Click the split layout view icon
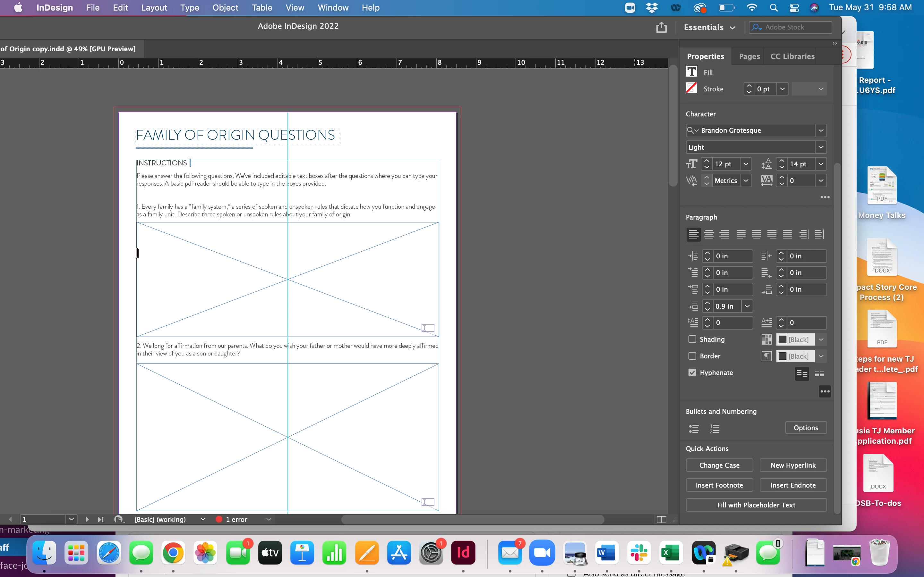The width and height of the screenshot is (924, 577). (661, 519)
